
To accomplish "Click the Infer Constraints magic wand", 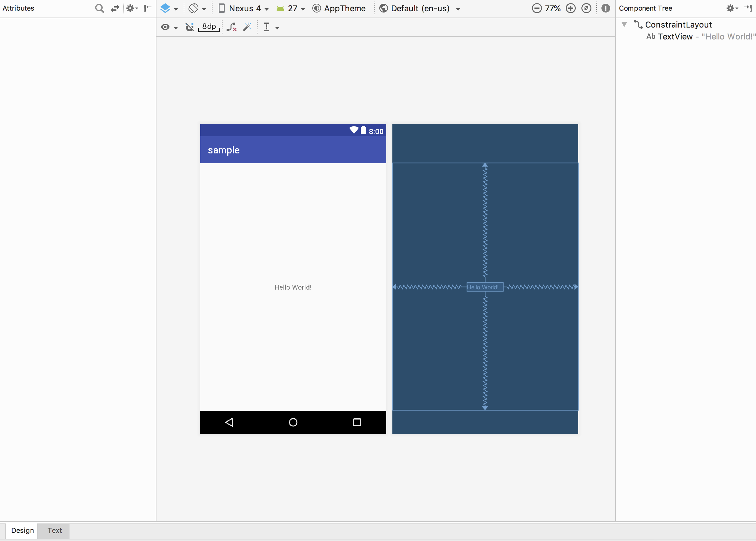I will [x=247, y=27].
